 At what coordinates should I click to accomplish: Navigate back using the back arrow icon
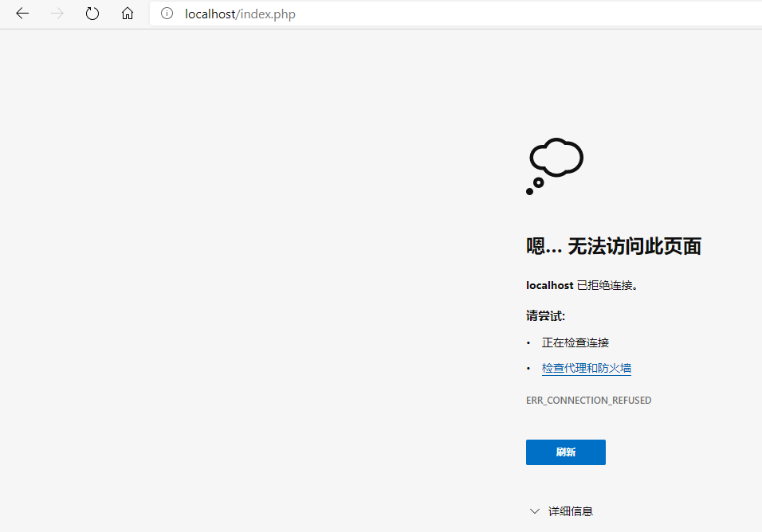22,14
